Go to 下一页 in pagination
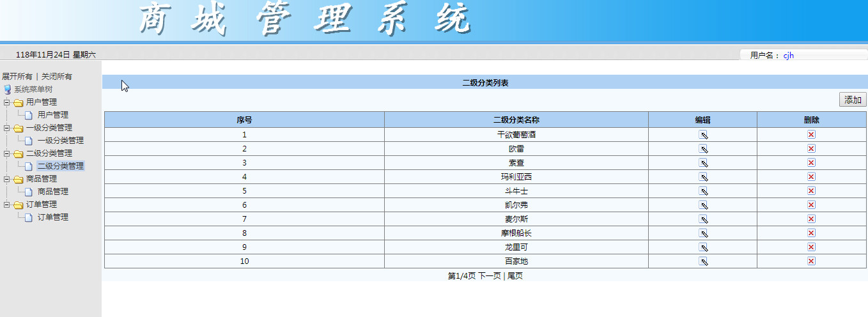Viewport: 868px width, 317px height. (x=489, y=276)
